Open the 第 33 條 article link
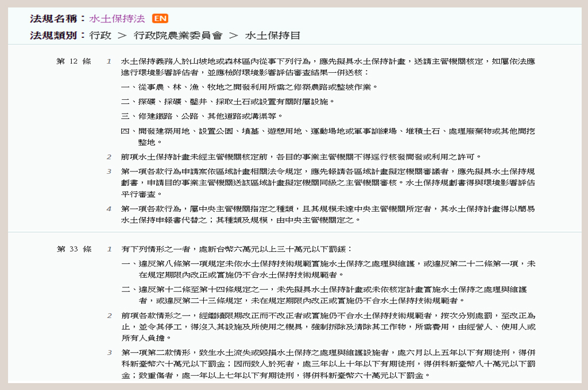This screenshot has height=390, width=588. [x=74, y=249]
